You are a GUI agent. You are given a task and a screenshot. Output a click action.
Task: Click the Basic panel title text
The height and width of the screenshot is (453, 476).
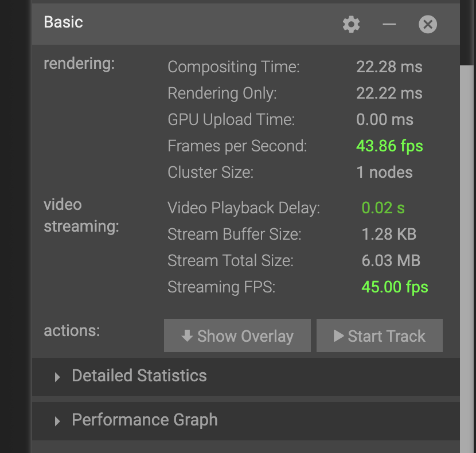coord(64,22)
